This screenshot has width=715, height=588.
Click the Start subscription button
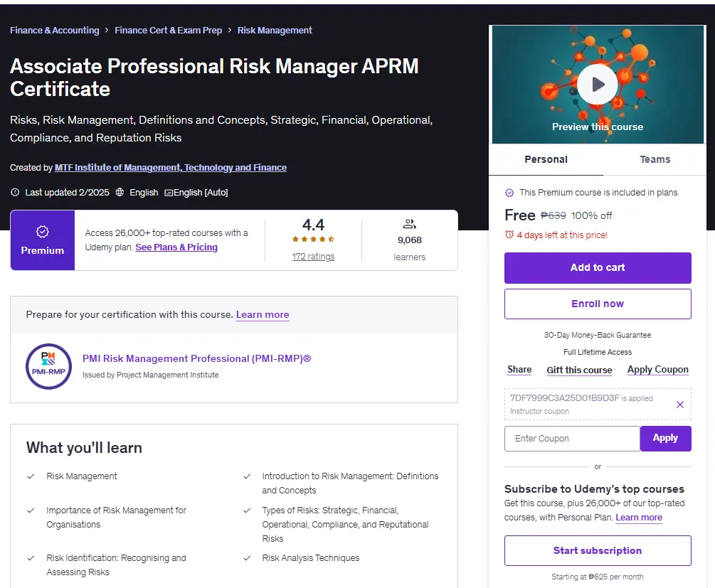tap(598, 550)
